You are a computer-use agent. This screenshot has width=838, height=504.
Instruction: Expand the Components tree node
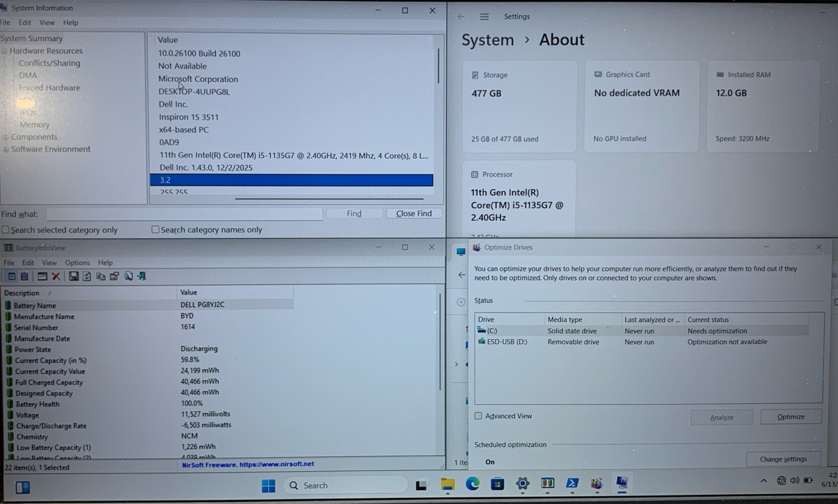pyautogui.click(x=6, y=137)
